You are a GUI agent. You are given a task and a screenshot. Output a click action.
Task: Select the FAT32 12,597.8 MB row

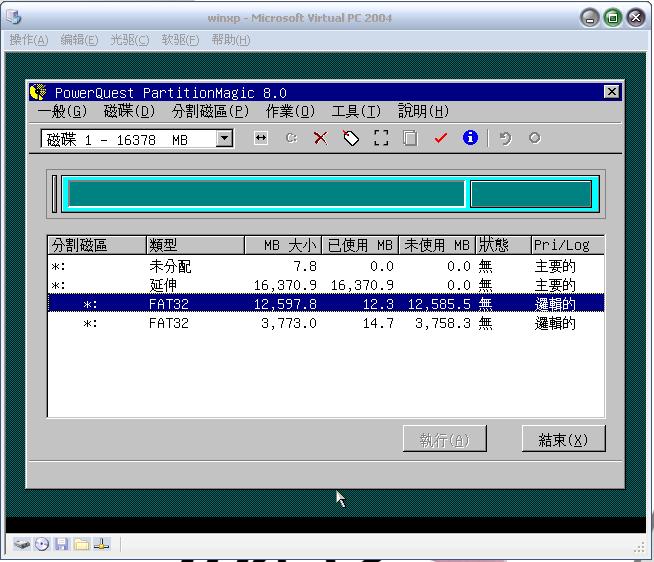(x=326, y=304)
